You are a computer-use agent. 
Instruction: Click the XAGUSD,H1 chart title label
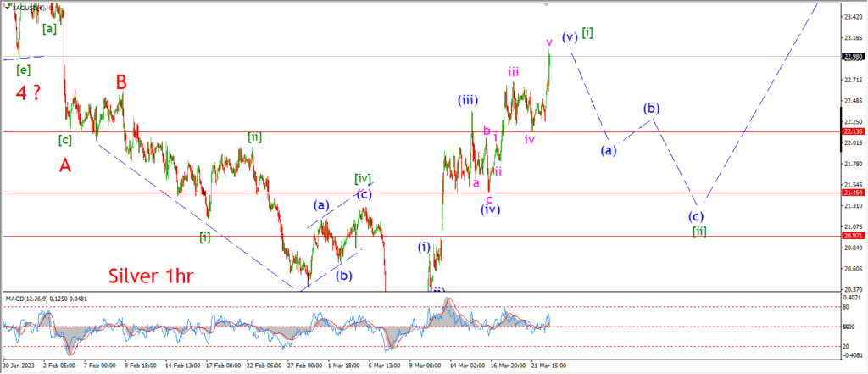click(x=33, y=8)
